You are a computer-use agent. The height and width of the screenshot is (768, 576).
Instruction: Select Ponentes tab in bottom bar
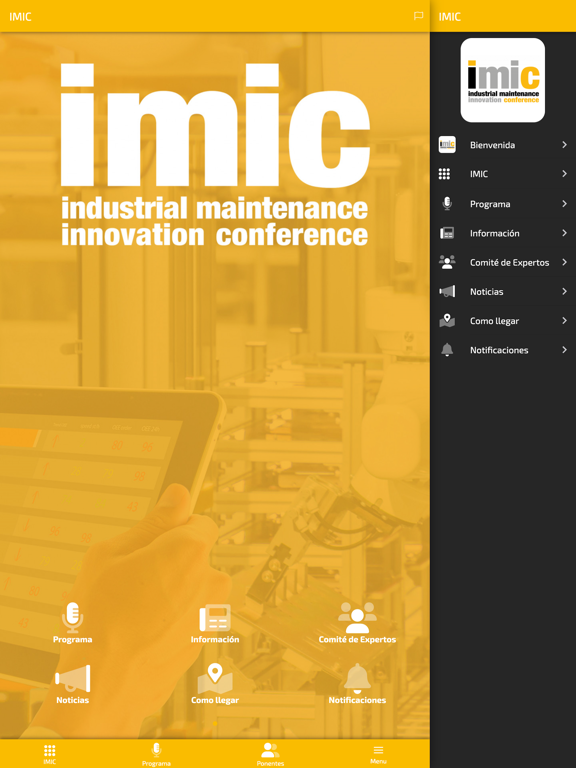pos(270,754)
